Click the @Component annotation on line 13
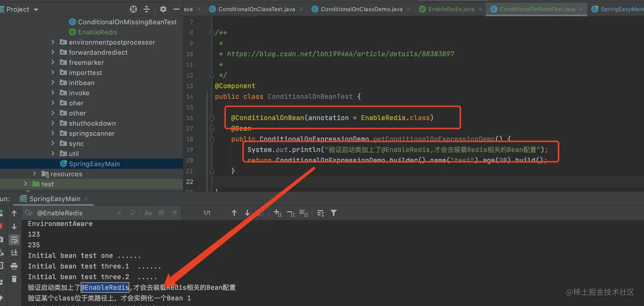 point(235,86)
